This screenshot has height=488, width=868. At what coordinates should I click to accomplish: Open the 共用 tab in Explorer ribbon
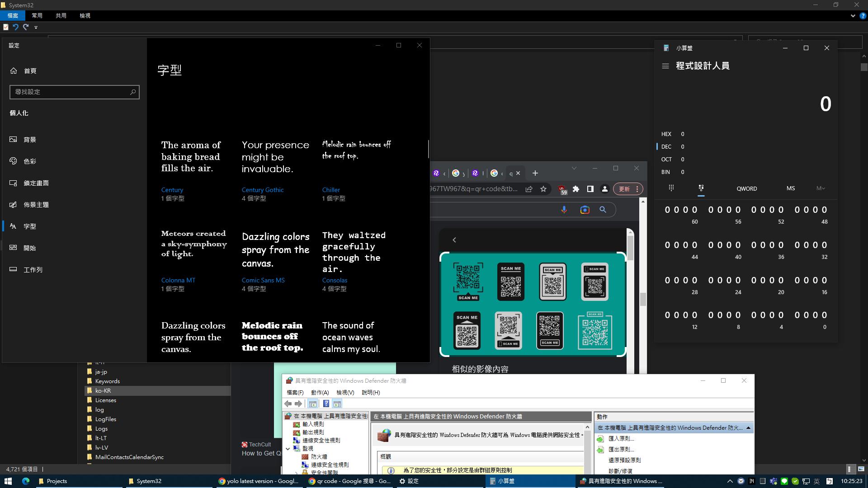[61, 16]
